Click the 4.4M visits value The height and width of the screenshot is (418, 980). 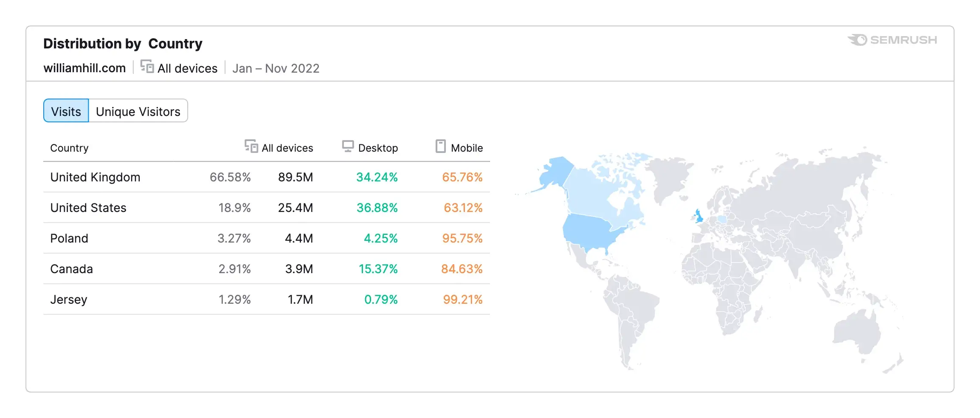click(x=299, y=238)
